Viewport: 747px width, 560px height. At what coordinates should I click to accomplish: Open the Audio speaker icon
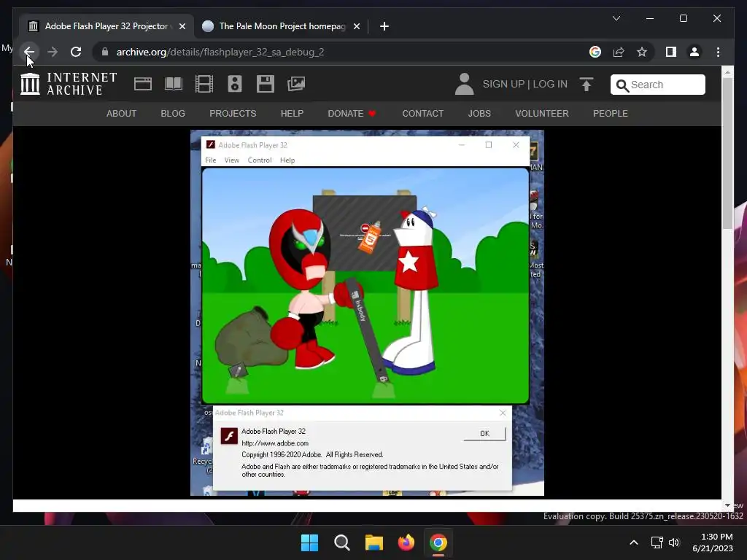point(234,84)
